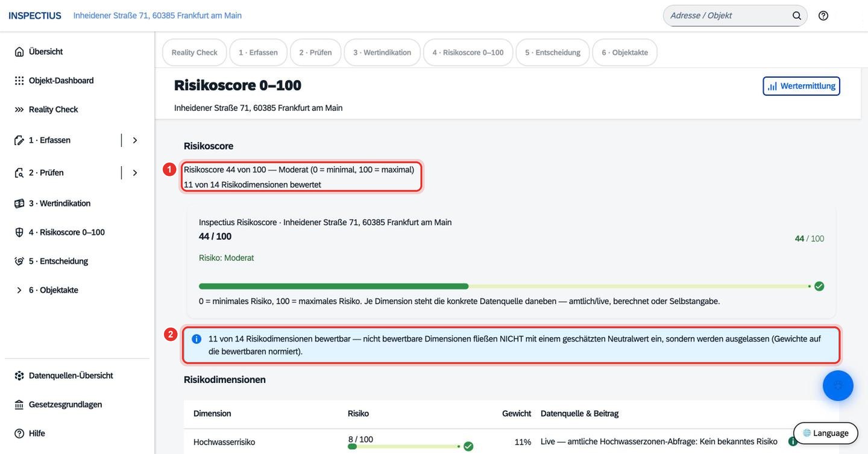Click the Risikoscore shield icon in the sidebar

[x=19, y=232]
